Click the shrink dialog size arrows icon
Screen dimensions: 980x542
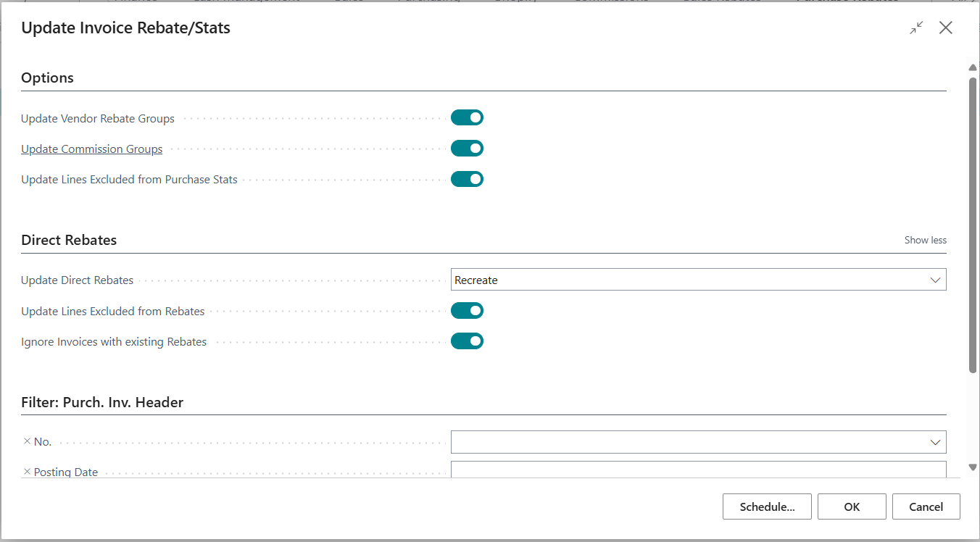(x=917, y=28)
